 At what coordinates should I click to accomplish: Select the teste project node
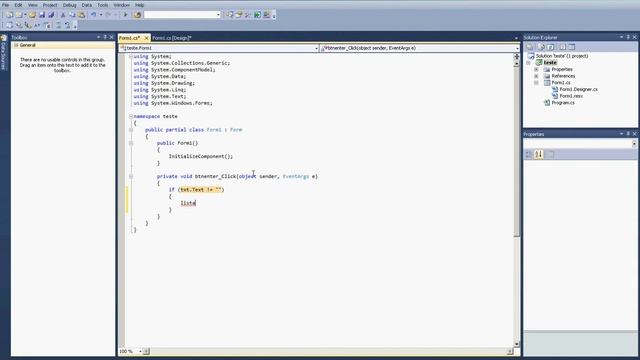point(550,62)
